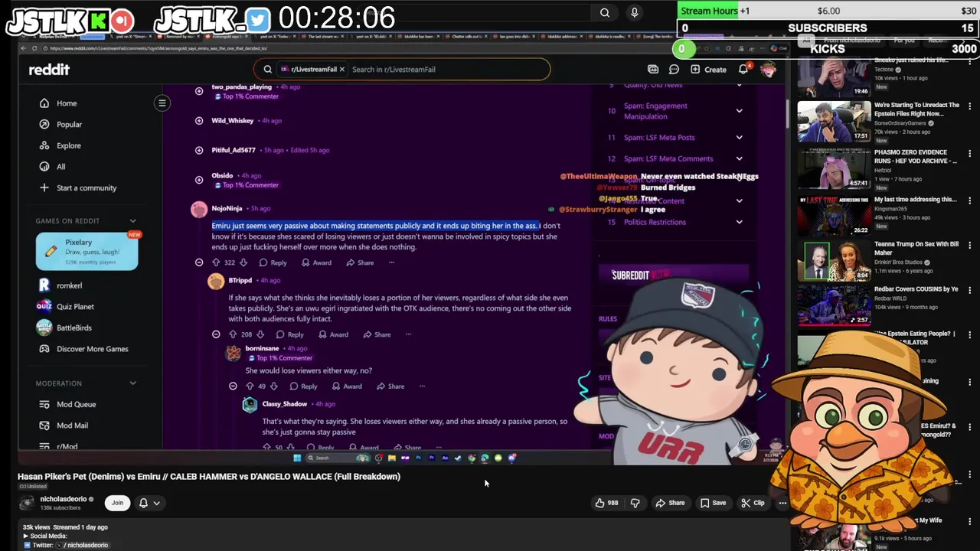Collapse Moderation sidebar section
This screenshot has width=980, height=551.
[132, 383]
